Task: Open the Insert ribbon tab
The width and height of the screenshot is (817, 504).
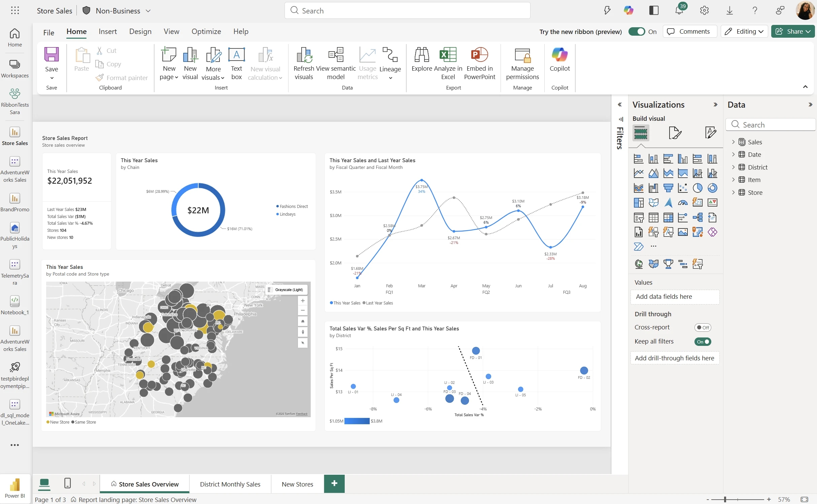Action: 108,32
